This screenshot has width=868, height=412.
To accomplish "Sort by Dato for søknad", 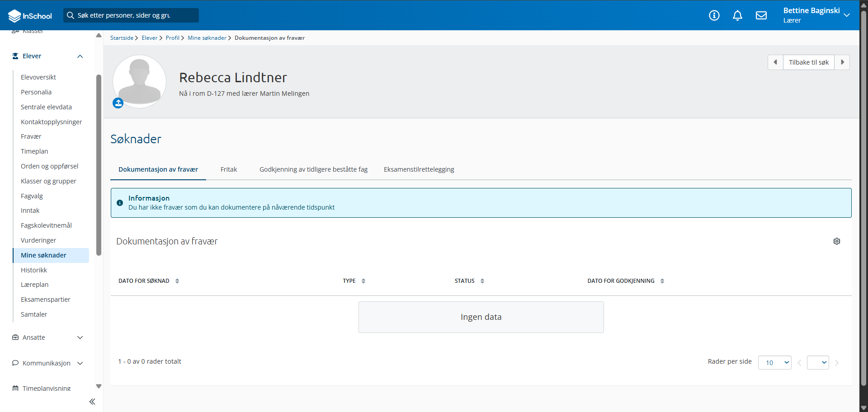I will tap(177, 281).
